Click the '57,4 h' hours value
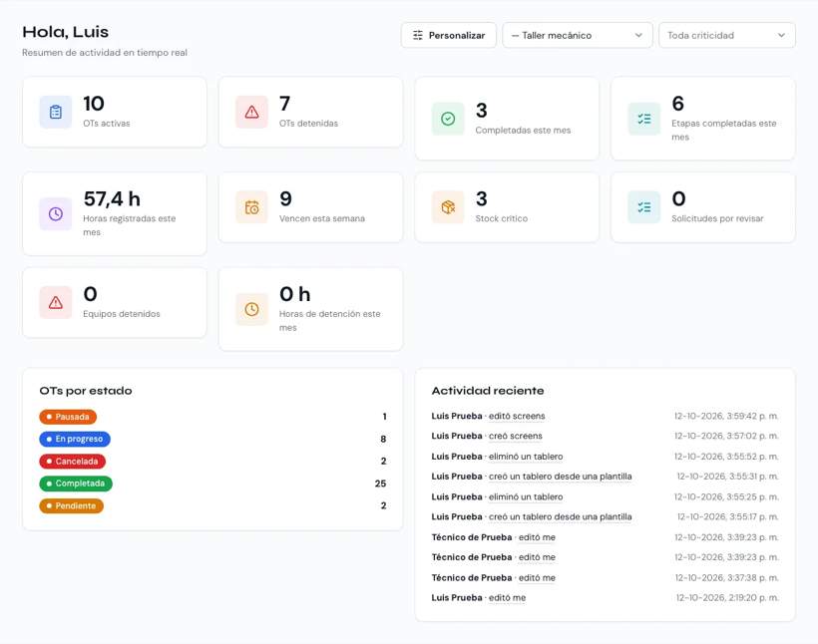818x644 pixels. (112, 198)
